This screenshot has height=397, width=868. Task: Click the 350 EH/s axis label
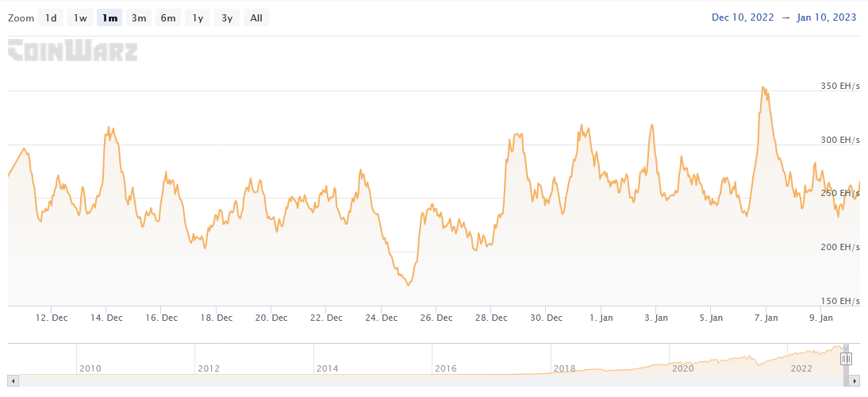pos(840,86)
